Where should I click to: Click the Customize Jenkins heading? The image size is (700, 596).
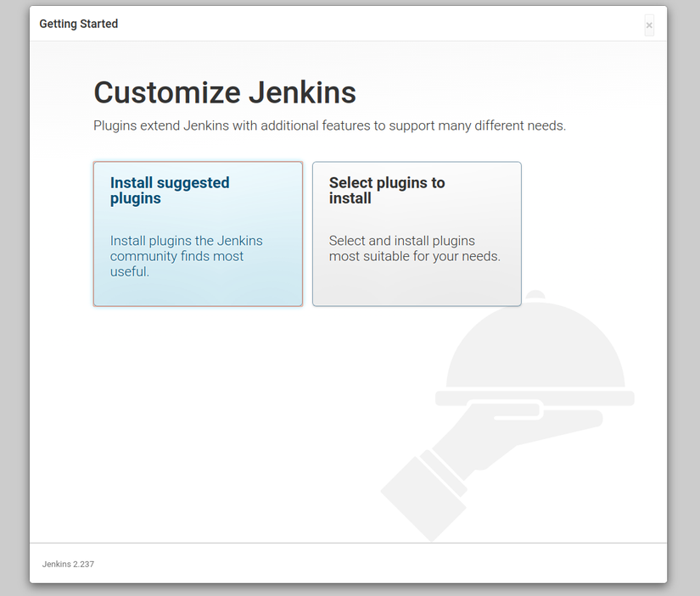pos(225,92)
